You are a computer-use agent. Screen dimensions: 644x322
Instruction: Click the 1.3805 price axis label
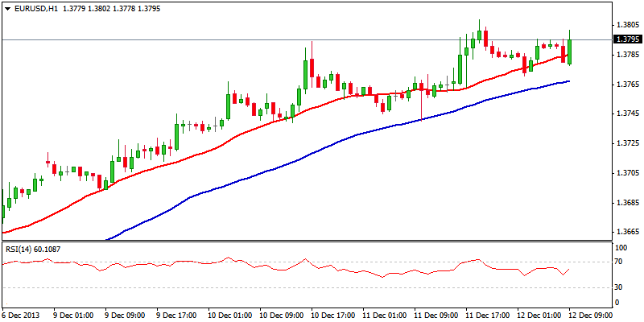(x=626, y=25)
